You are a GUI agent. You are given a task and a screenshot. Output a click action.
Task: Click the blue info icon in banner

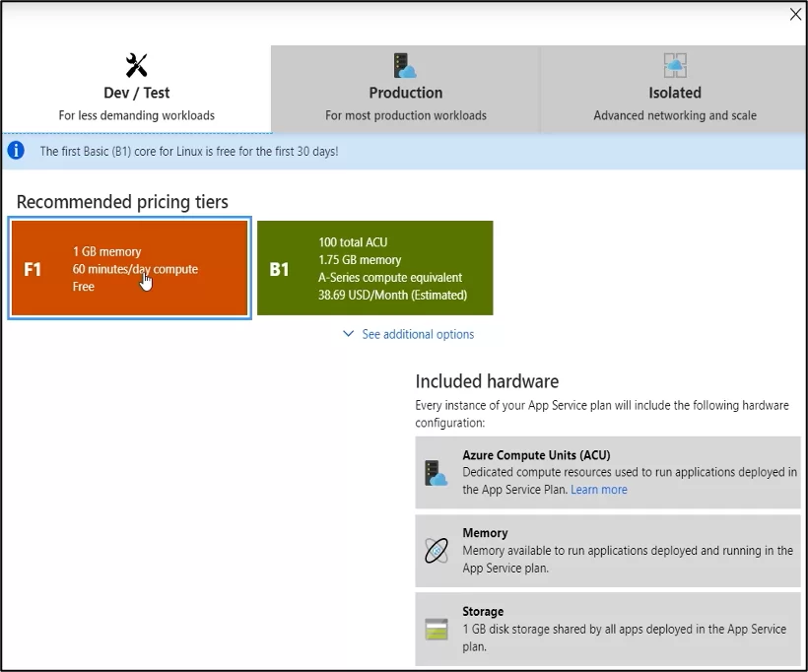pos(16,151)
